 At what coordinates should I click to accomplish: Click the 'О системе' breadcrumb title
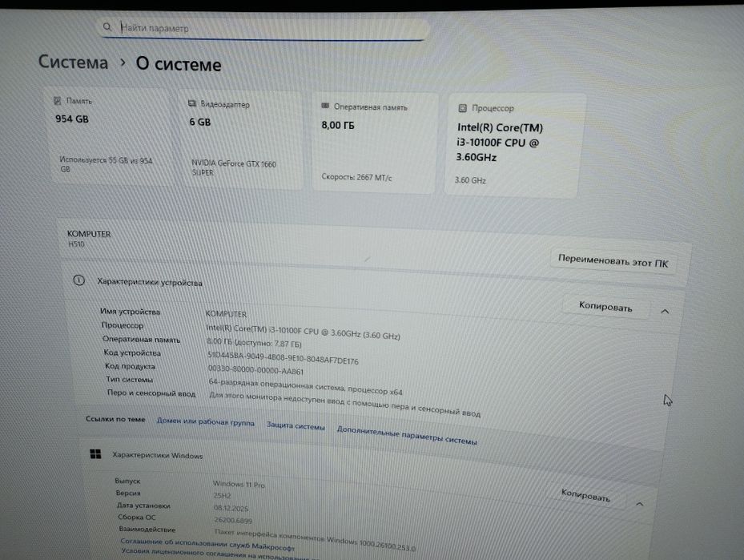179,64
